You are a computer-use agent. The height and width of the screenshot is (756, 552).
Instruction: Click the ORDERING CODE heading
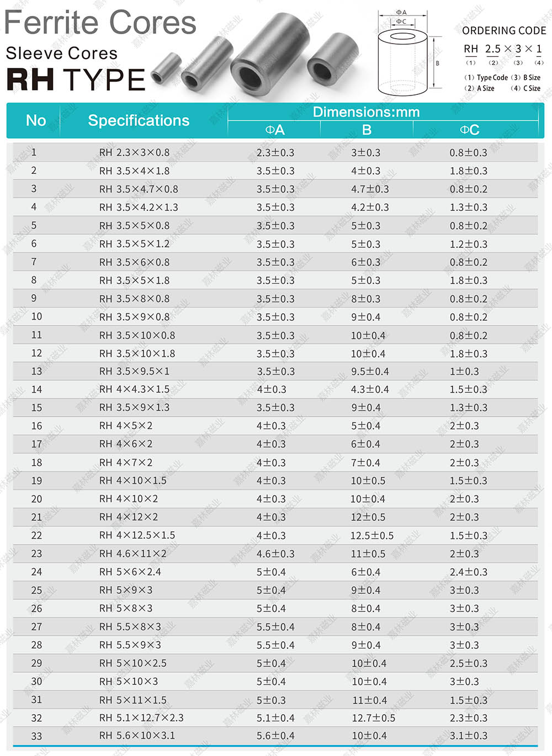tap(504, 30)
